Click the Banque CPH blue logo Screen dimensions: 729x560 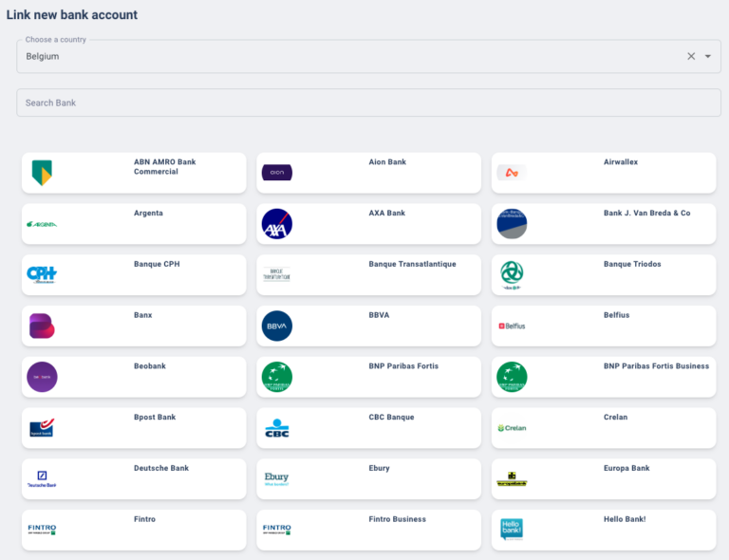click(x=42, y=274)
